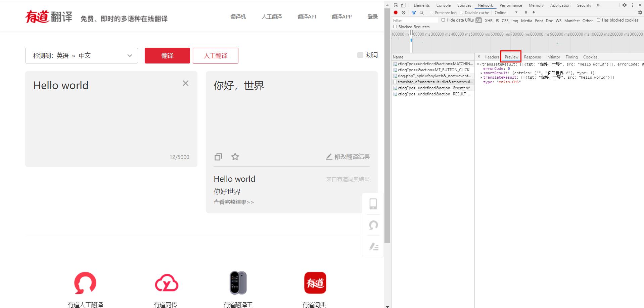Copy the translation result
Viewport: 644px width, 308px height.
tap(218, 157)
